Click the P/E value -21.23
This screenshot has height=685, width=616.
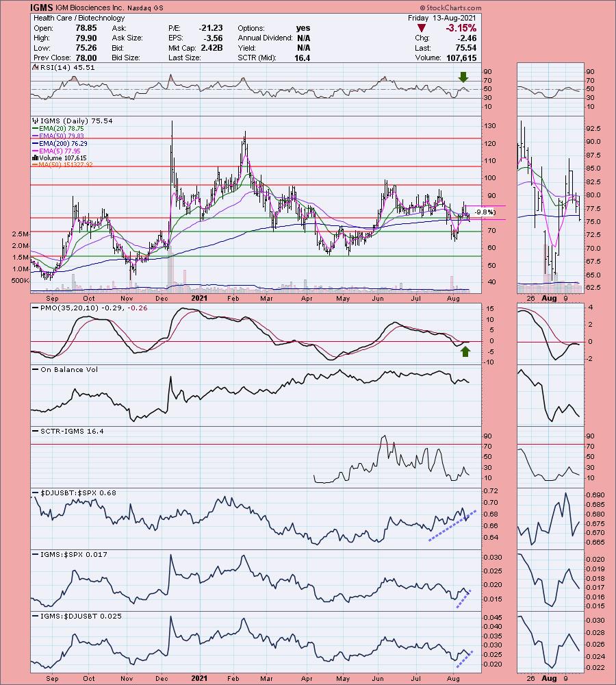click(x=211, y=28)
